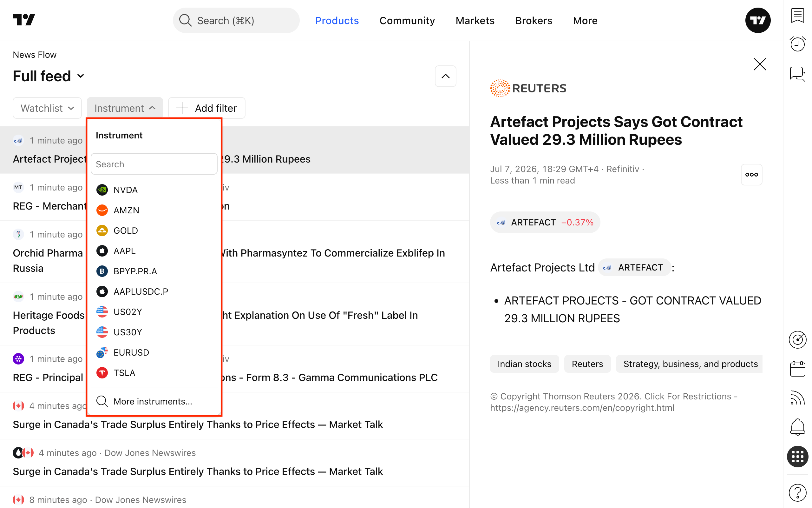Image resolution: width=812 pixels, height=508 pixels.
Task: Select the EURUSD instrument option
Action: [154, 352]
